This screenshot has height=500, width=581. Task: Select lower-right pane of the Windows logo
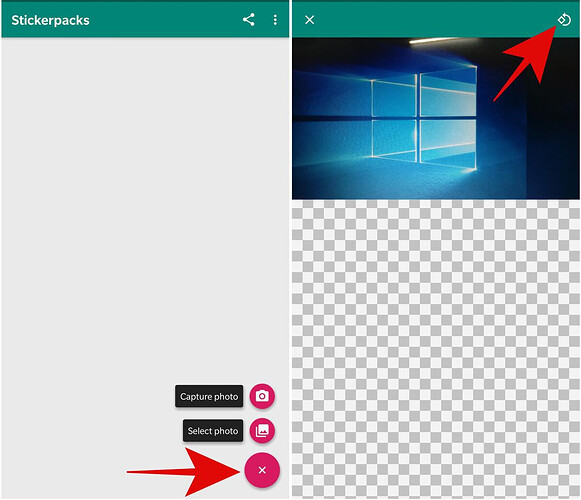coord(448,144)
